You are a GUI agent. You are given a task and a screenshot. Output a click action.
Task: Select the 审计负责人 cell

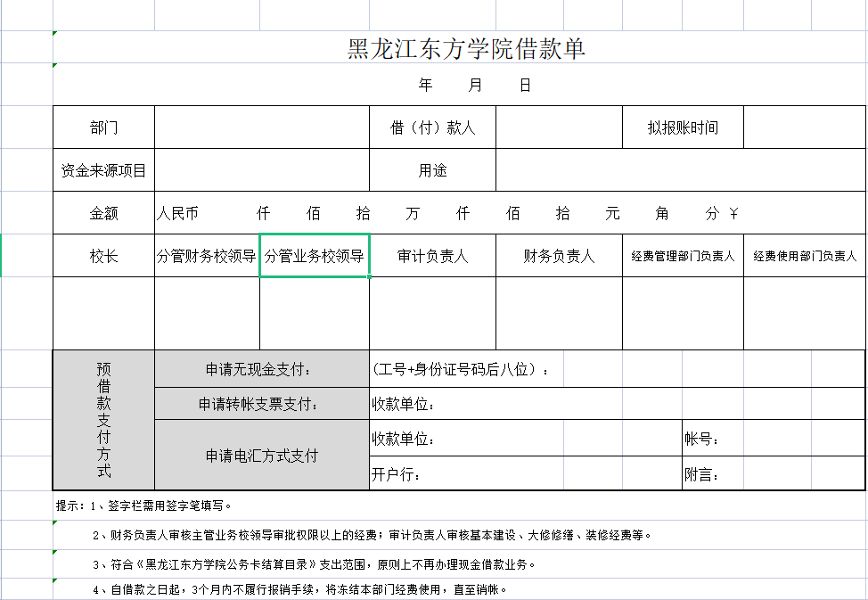pos(432,255)
